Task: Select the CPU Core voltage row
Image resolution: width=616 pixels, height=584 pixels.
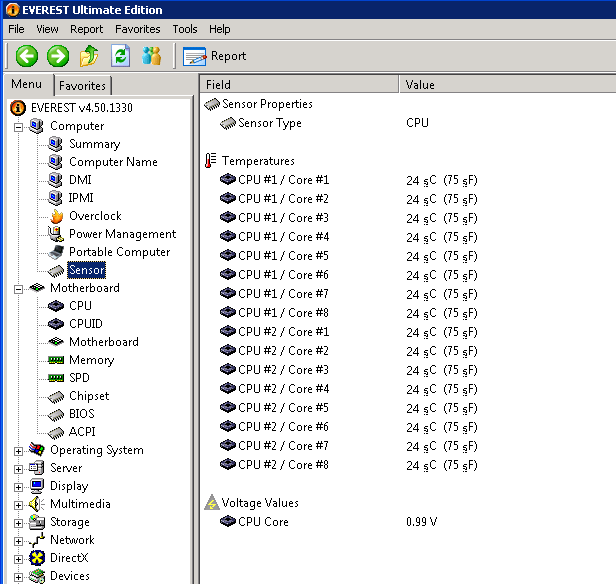Action: 409,522
